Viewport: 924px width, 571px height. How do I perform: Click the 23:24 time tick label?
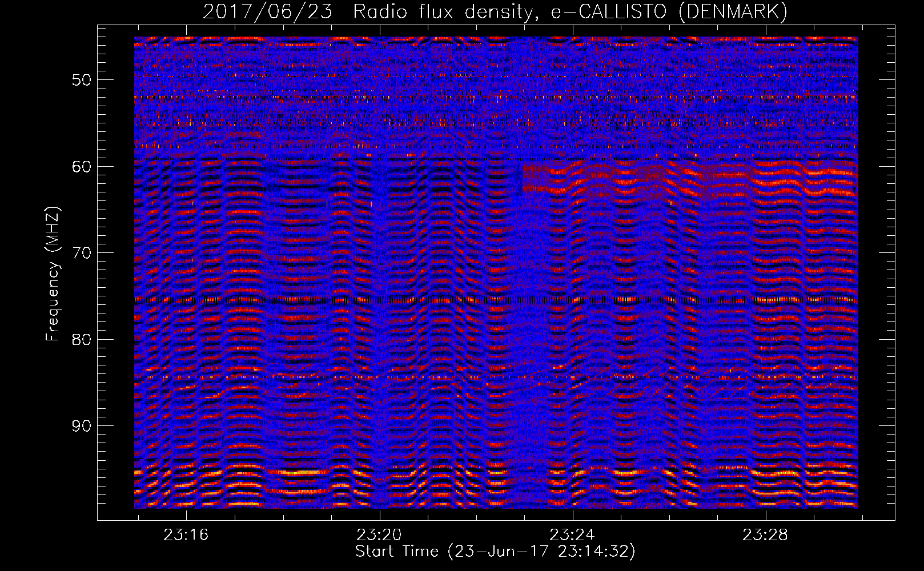(572, 535)
